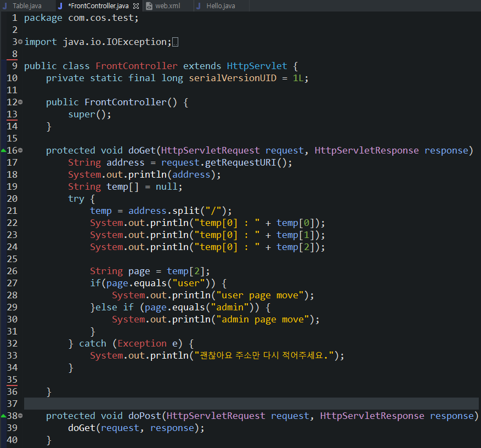Click the 'try' keyword on line 20
The image size is (481, 448).
tap(76, 199)
